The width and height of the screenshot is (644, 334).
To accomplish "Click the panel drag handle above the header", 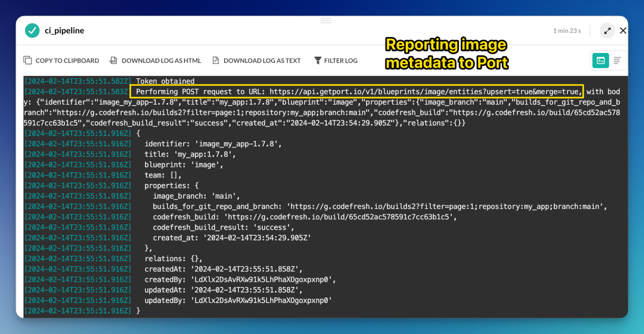I will (326, 20).
